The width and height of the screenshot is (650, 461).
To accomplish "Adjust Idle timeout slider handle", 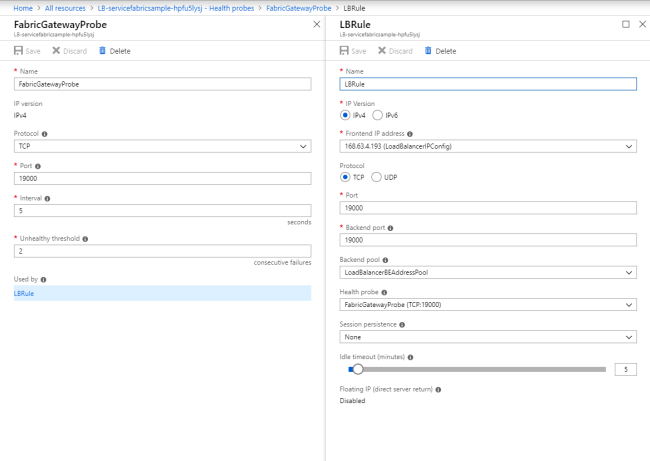I will pyautogui.click(x=358, y=369).
